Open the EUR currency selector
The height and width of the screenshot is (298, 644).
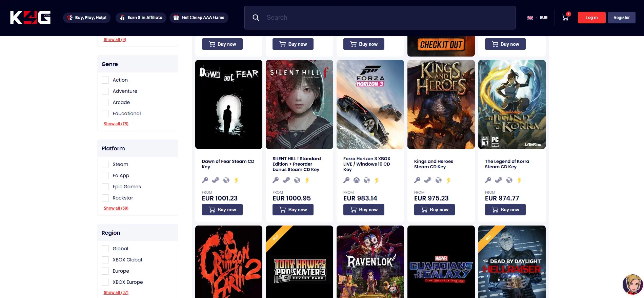(544, 18)
